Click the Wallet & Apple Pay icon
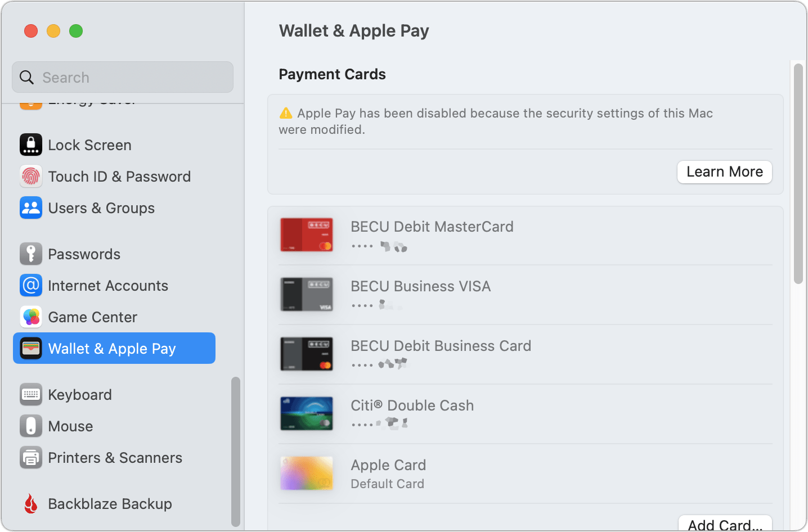The width and height of the screenshot is (808, 532). [x=30, y=348]
